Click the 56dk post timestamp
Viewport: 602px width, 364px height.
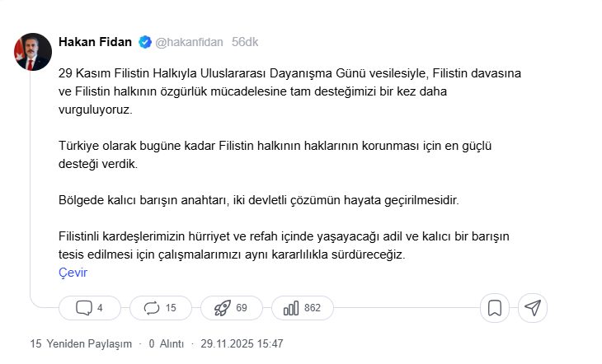[245, 41]
